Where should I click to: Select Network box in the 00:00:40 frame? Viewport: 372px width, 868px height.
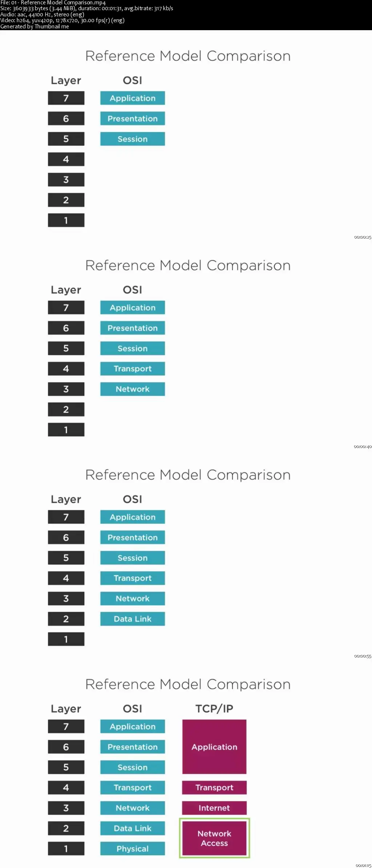click(x=133, y=389)
